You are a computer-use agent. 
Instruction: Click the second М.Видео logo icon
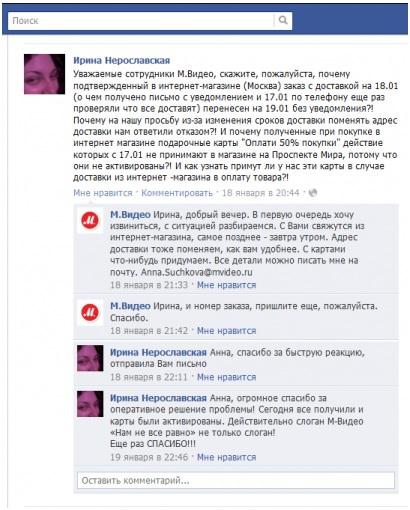(x=90, y=313)
